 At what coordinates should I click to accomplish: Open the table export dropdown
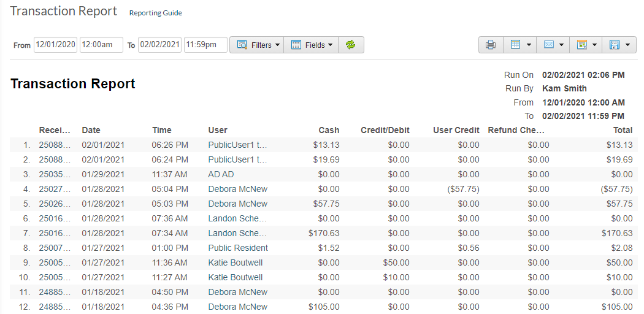point(519,45)
